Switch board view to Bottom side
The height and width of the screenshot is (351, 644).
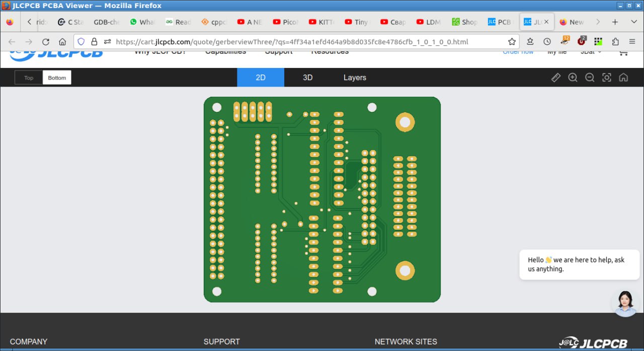tap(57, 78)
